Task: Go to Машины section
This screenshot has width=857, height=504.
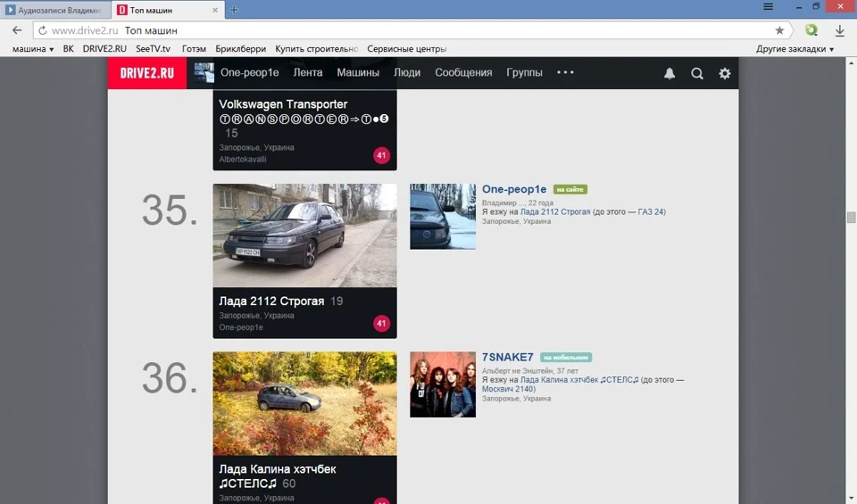Action: [x=358, y=72]
